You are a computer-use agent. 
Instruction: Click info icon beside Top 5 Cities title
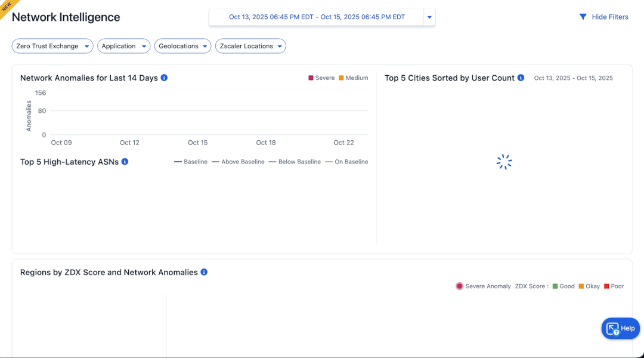point(521,78)
